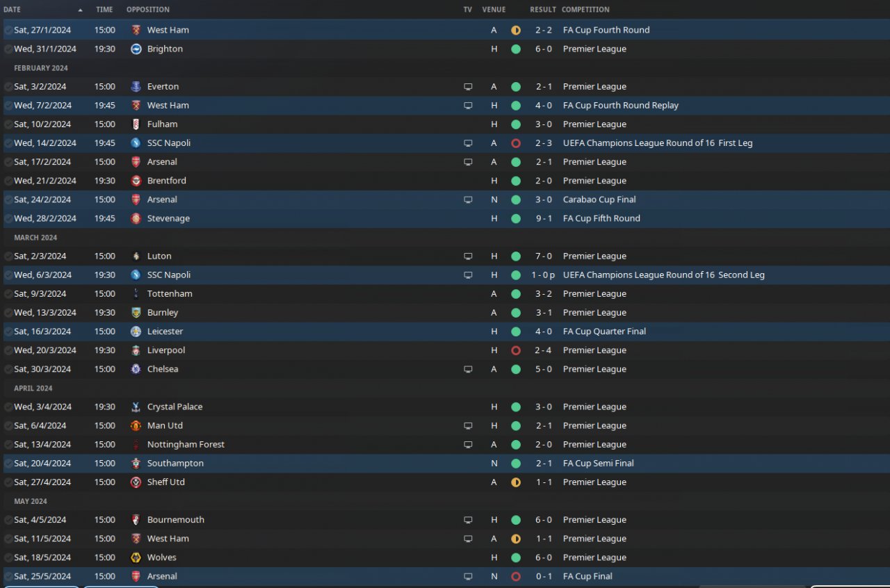Image resolution: width=890 pixels, height=588 pixels.
Task: Open the Crystal Palace team link
Action: pyautogui.click(x=175, y=407)
